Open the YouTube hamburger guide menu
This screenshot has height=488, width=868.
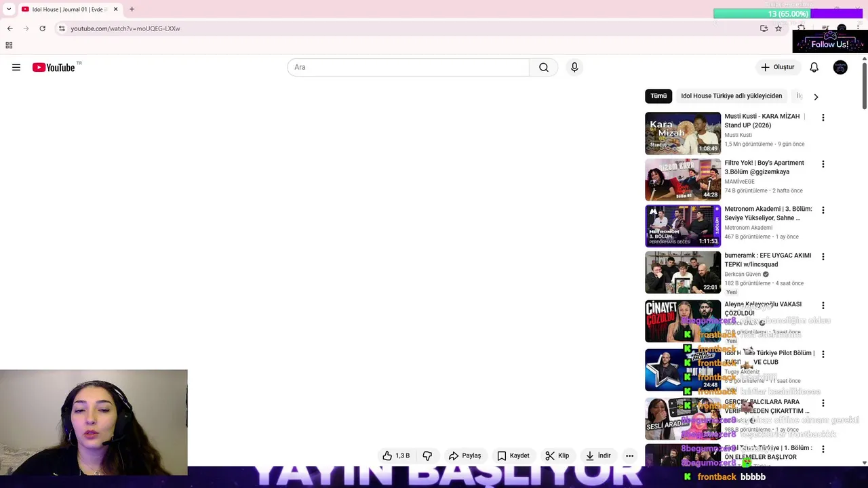(x=16, y=67)
